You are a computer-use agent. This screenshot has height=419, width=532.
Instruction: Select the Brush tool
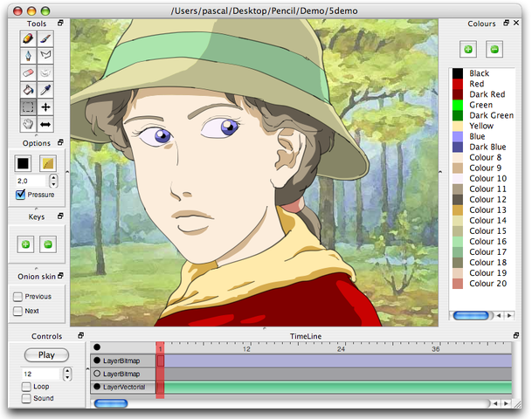tap(45, 38)
